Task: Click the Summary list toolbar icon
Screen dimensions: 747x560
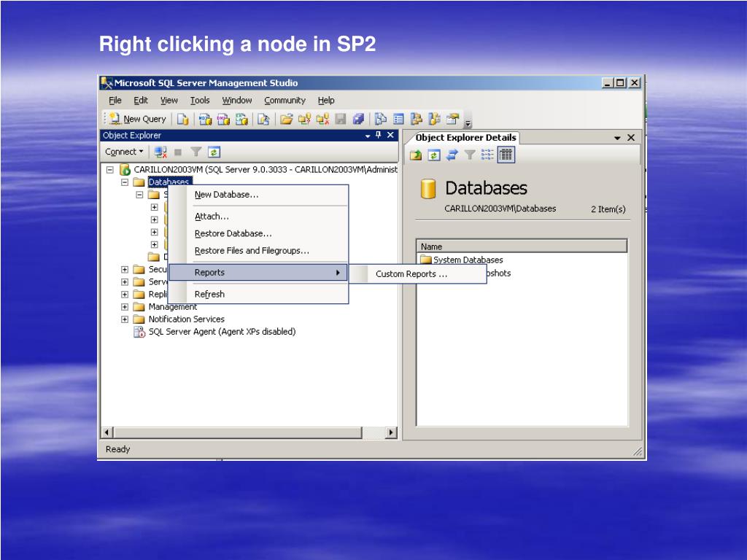Action: (399, 119)
